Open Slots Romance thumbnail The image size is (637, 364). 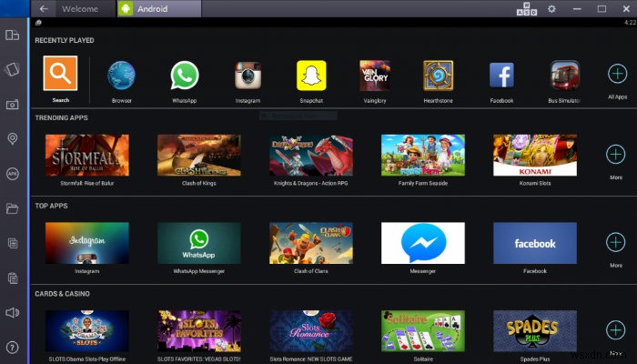(311, 331)
